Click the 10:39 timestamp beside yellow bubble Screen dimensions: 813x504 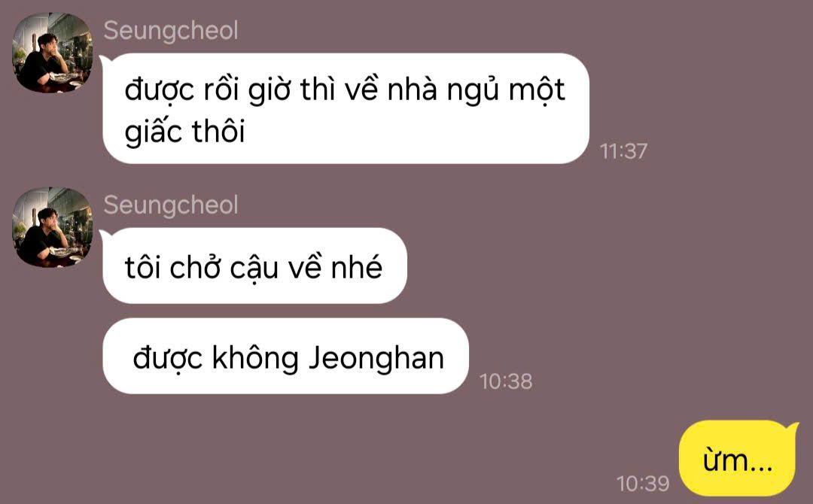pos(642,483)
